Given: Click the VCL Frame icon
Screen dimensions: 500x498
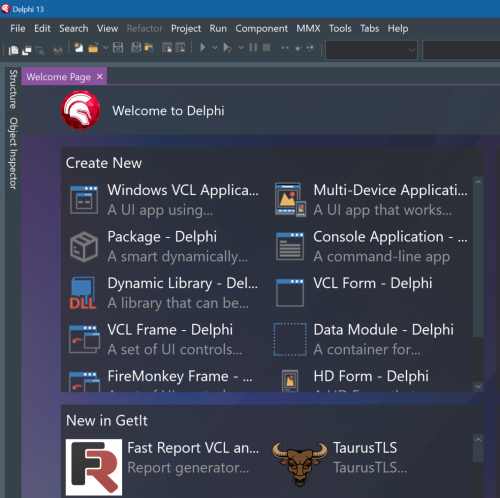Looking at the screenshot, I should tap(84, 340).
